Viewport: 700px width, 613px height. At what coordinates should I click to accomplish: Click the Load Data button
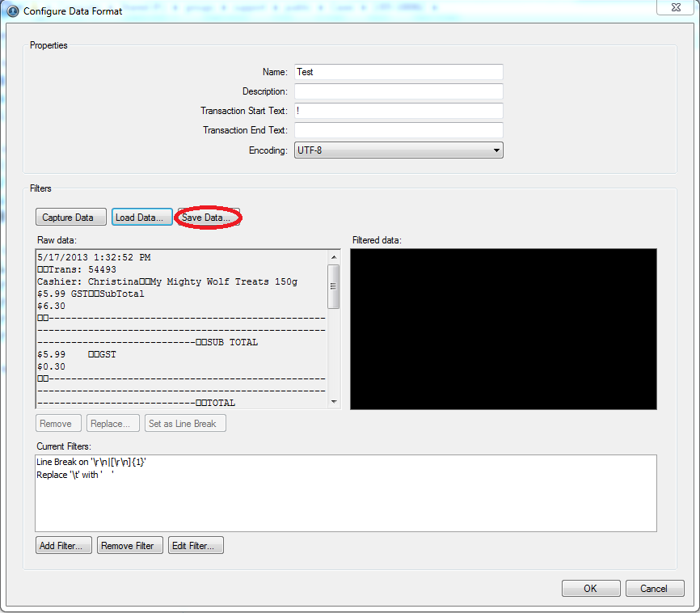point(142,218)
